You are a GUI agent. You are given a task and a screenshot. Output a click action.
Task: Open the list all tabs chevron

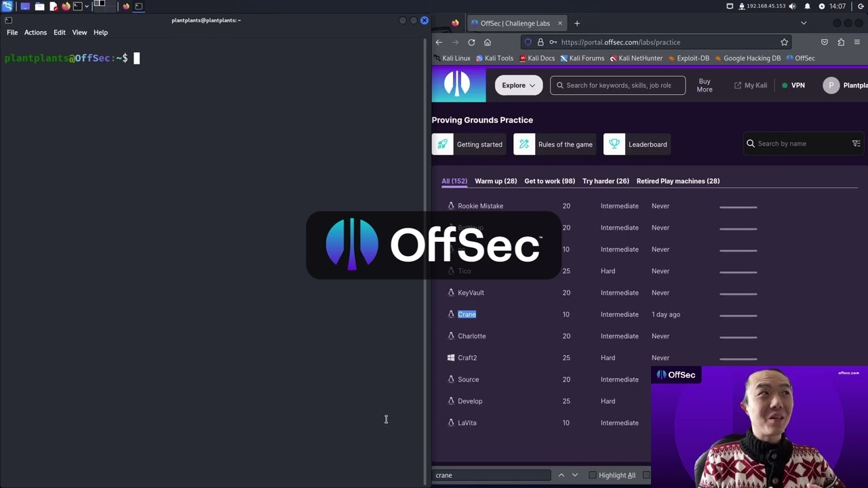pyautogui.click(x=804, y=23)
